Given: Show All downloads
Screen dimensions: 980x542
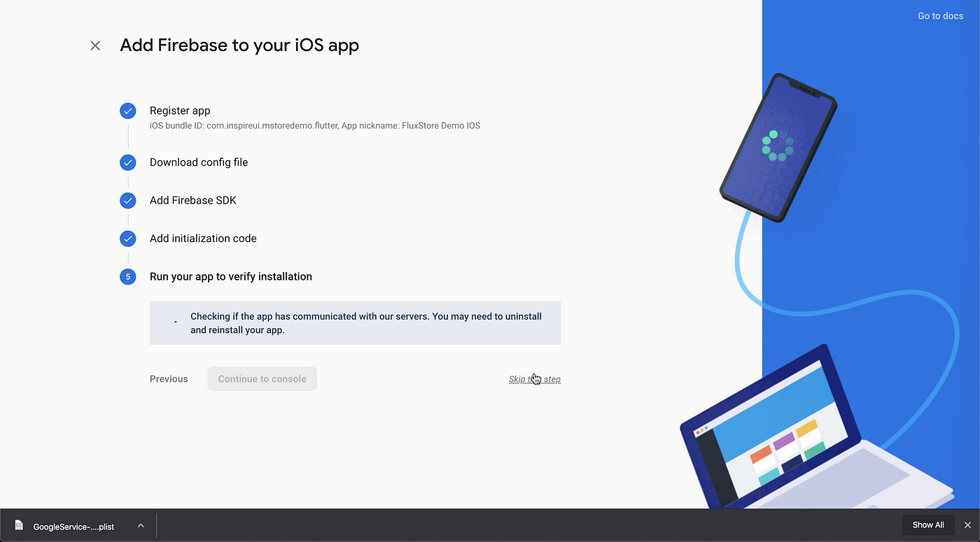Looking at the screenshot, I should 928,525.
